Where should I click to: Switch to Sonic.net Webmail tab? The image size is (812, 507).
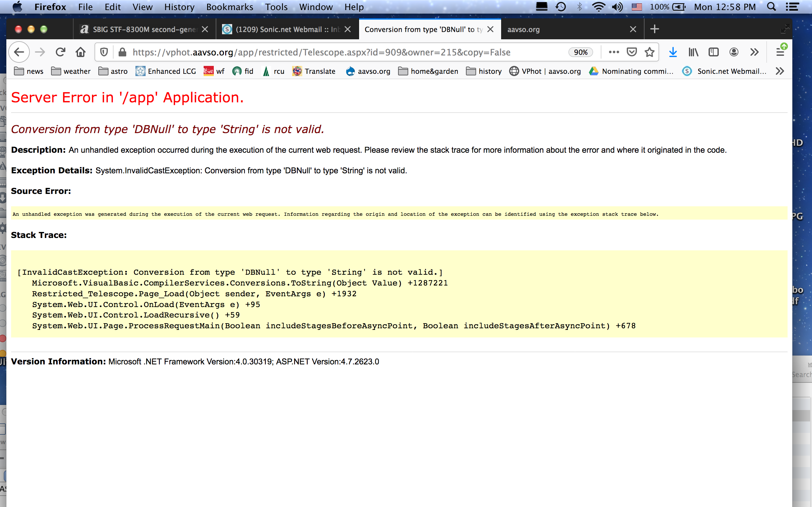tap(282, 29)
